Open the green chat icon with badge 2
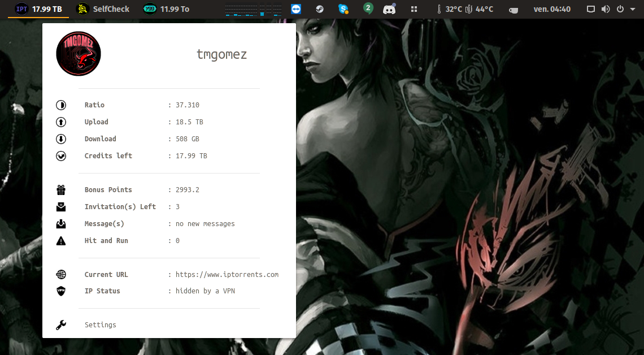Screen dimensions: 644x355 point(368,8)
